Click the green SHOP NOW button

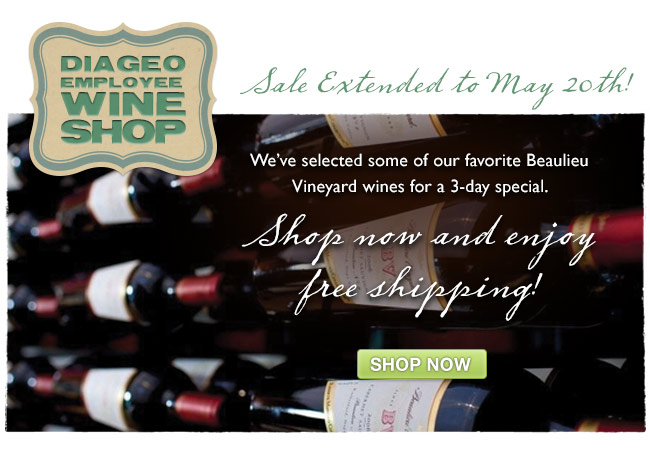422,364
